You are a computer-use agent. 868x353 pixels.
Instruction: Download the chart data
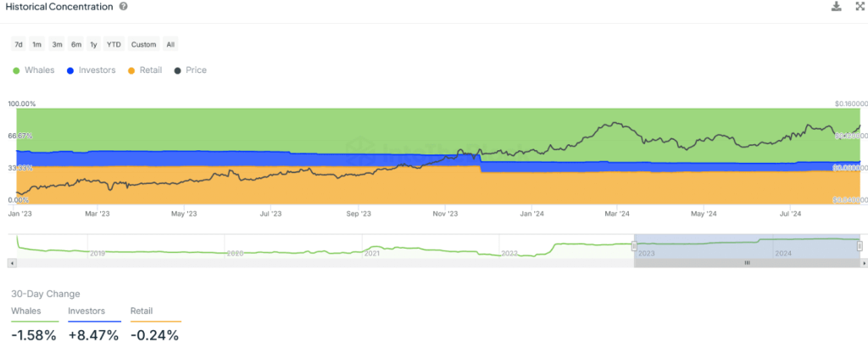coord(836,6)
